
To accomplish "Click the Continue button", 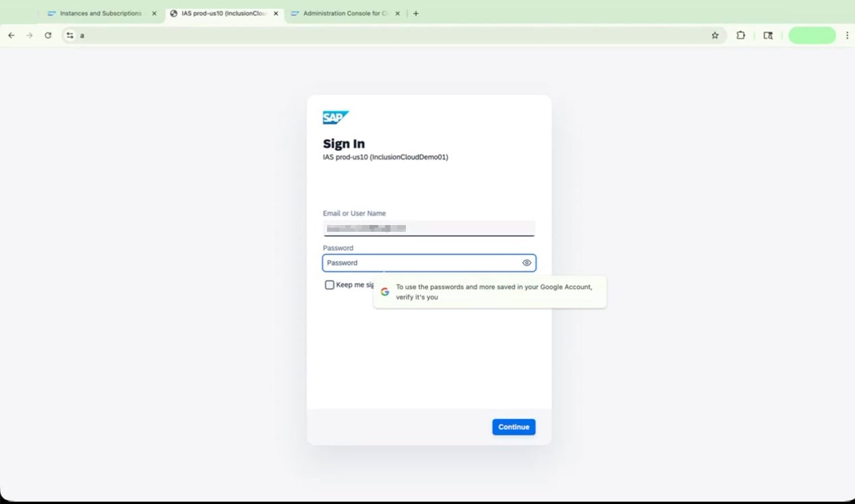I will pyautogui.click(x=514, y=427).
